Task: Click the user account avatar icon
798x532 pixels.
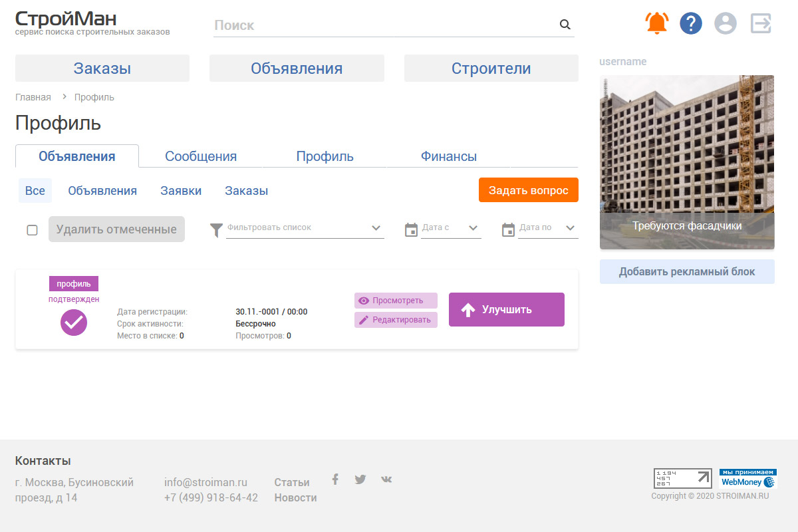Action: click(726, 24)
